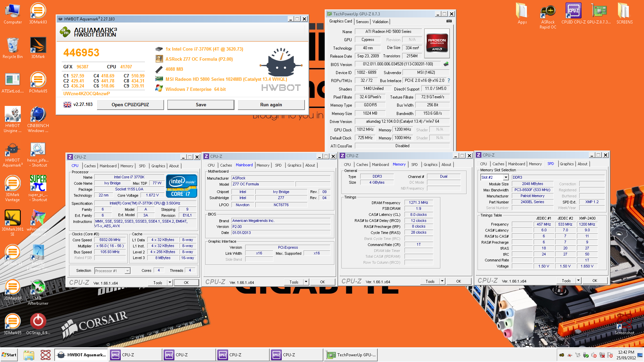Switch to Validation tab in GPU-Z

(x=380, y=21)
